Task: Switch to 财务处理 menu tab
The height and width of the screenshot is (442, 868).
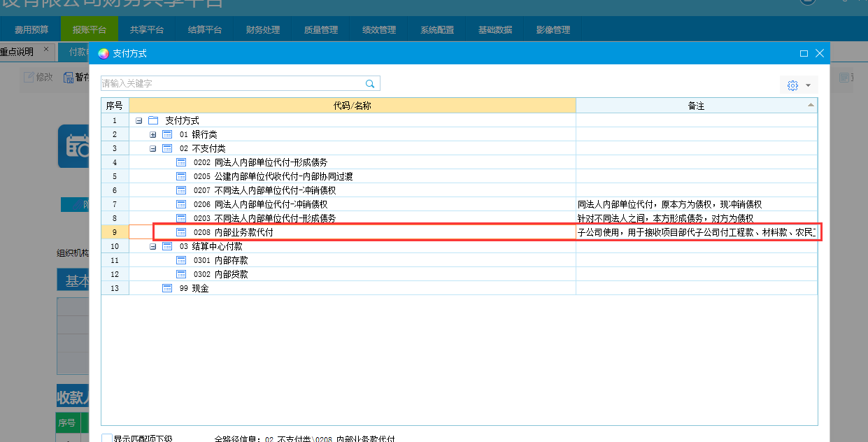Action: (263, 30)
